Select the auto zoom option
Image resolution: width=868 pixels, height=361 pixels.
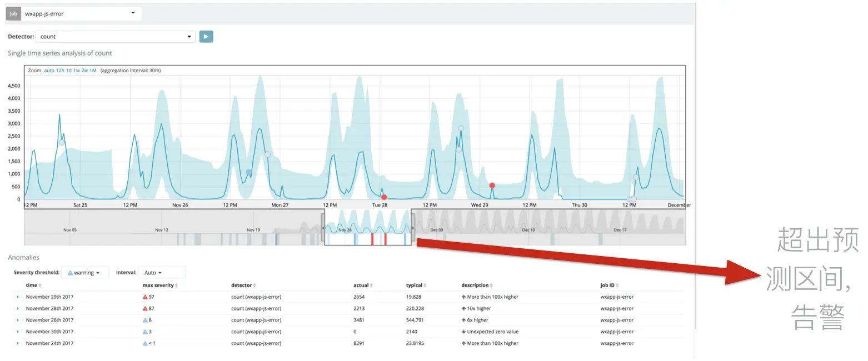(49, 71)
